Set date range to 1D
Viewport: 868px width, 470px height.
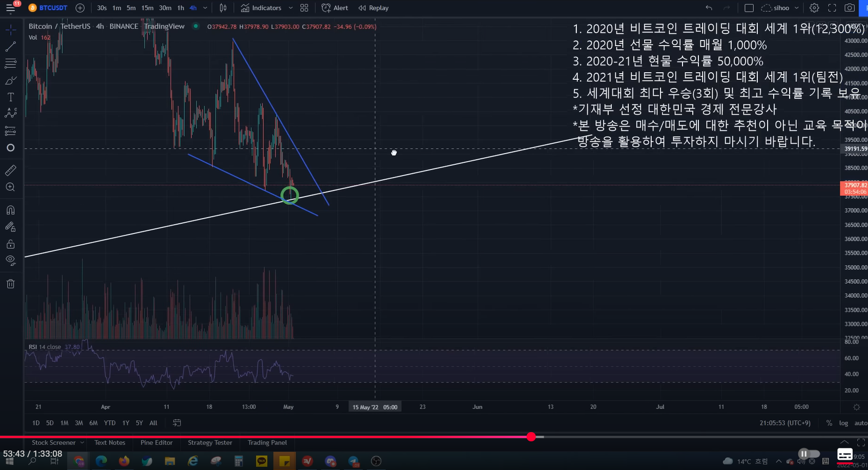[36, 423]
